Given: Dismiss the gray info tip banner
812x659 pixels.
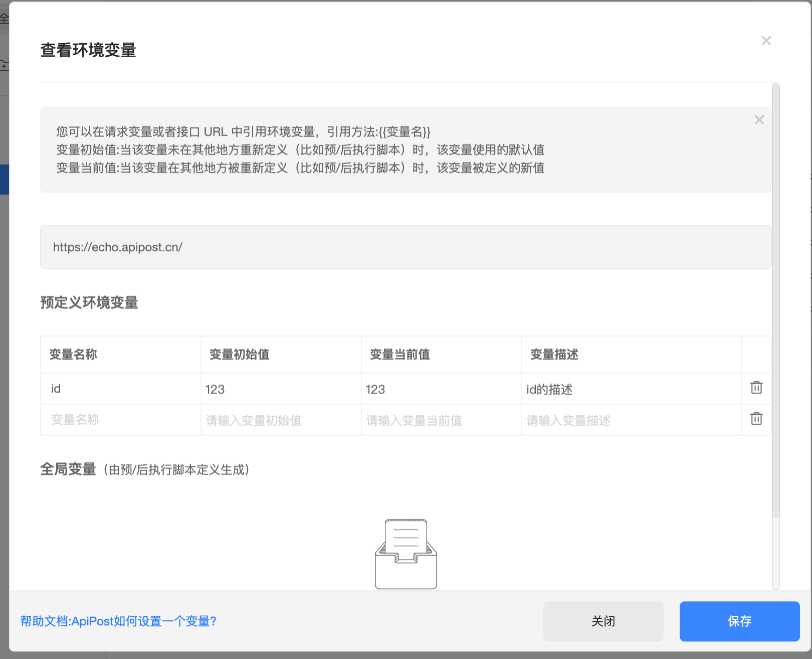Looking at the screenshot, I should [x=759, y=120].
